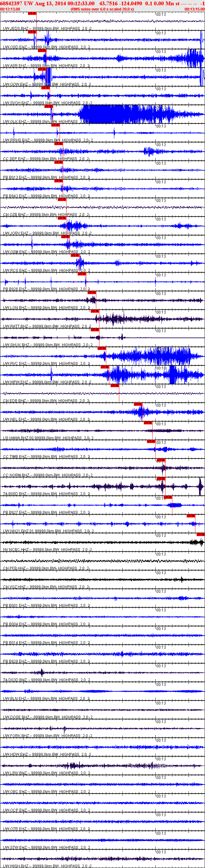Click the TA D03D BHZ station label
This screenshot has width=205, height=868.
[47, 680]
